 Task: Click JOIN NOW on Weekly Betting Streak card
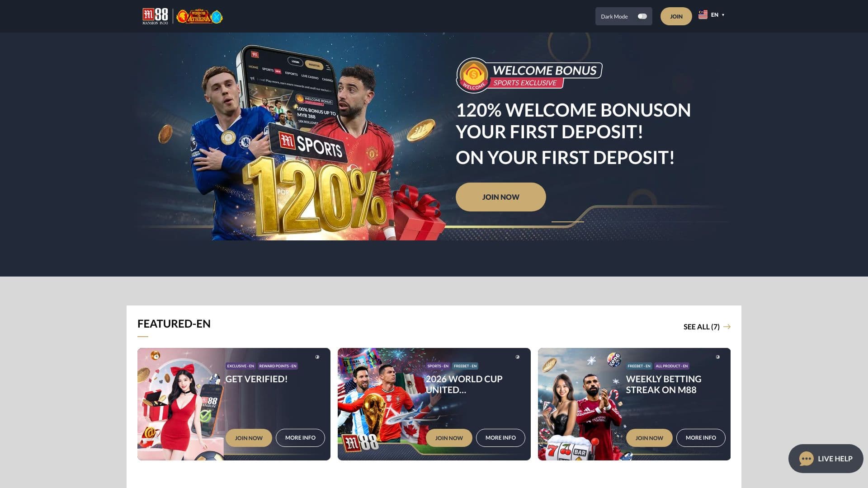click(x=649, y=438)
